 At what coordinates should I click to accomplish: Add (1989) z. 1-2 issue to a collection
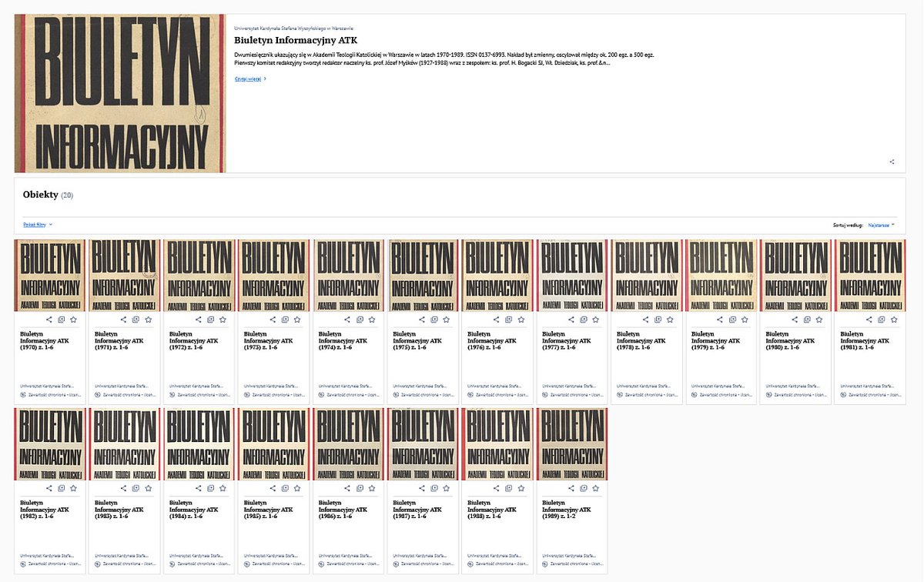tap(584, 488)
